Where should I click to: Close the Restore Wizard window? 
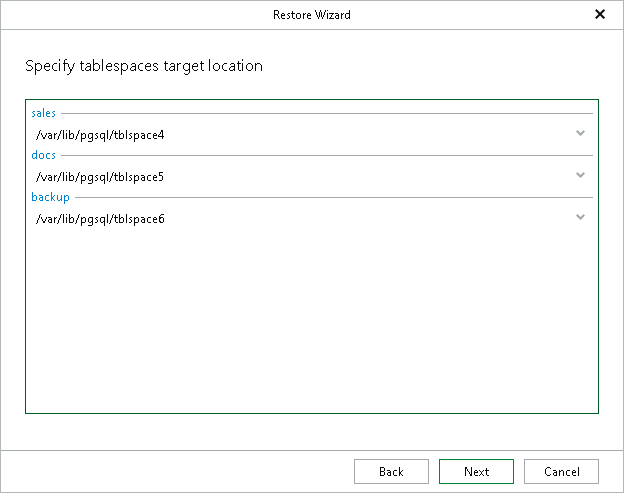coord(600,15)
